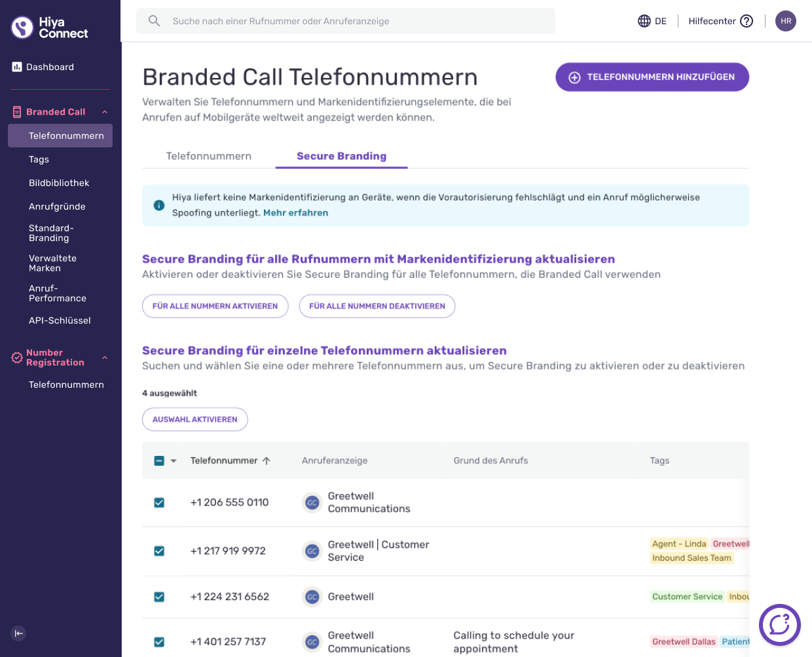The width and height of the screenshot is (812, 657).
Task: Open the HR user avatar
Action: tap(786, 21)
